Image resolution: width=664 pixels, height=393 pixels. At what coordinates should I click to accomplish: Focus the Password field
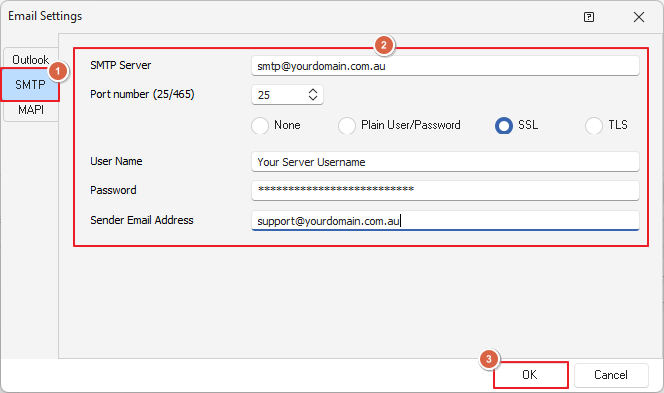tap(445, 190)
